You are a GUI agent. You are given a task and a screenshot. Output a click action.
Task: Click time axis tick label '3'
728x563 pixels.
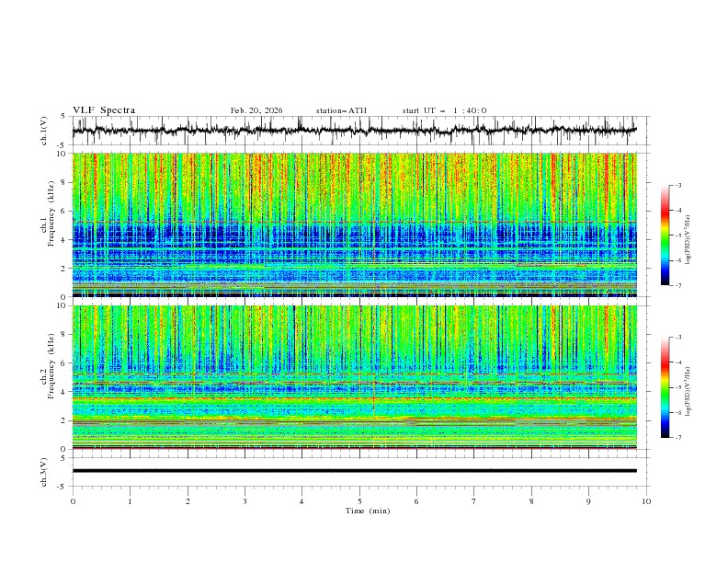tap(245, 501)
